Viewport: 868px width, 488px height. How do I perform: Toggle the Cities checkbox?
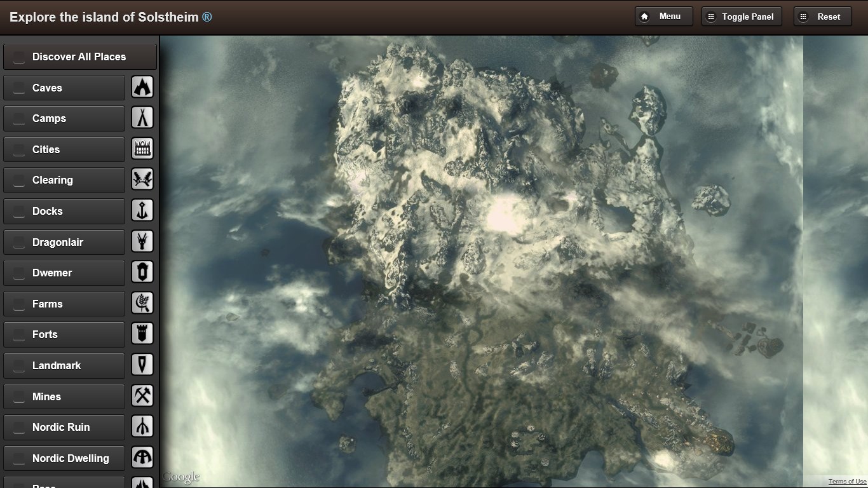(x=19, y=150)
